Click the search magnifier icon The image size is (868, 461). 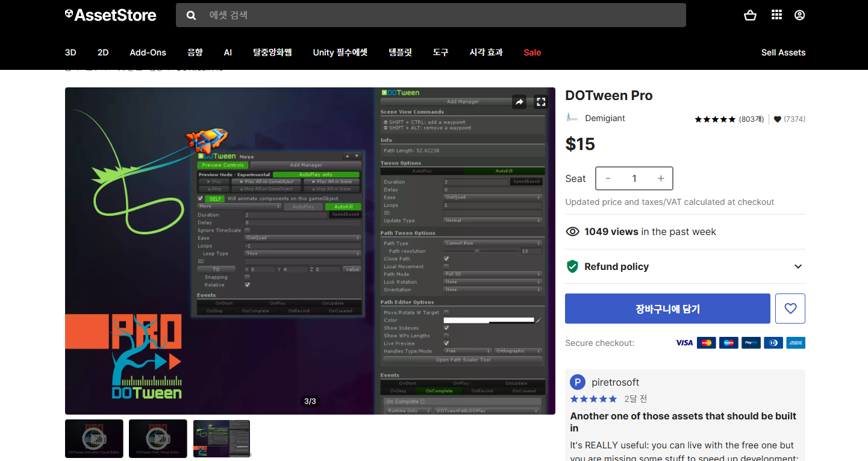(191, 15)
